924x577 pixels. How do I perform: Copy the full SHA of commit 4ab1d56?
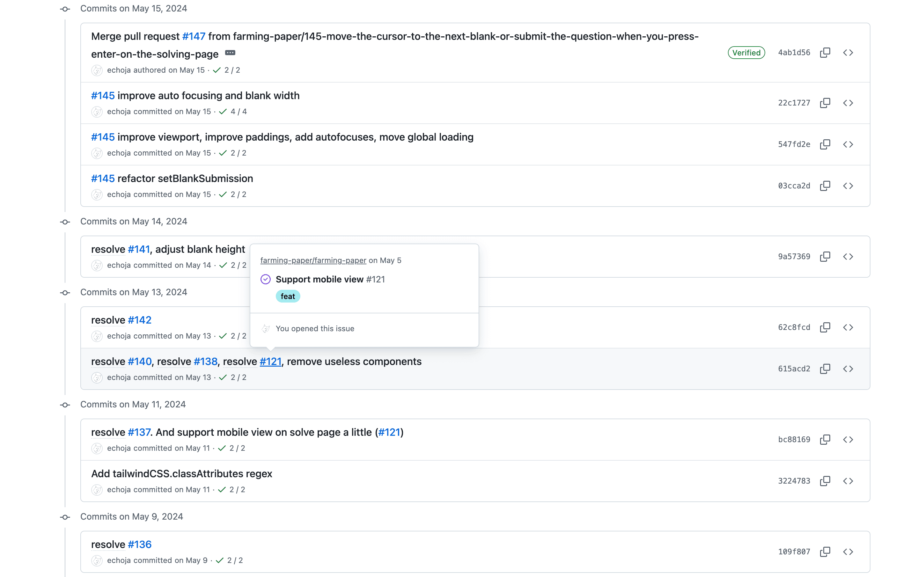(x=825, y=52)
